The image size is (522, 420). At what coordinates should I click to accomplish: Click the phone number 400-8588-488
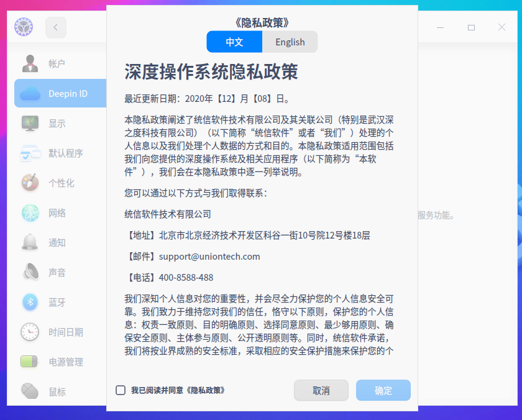point(186,278)
